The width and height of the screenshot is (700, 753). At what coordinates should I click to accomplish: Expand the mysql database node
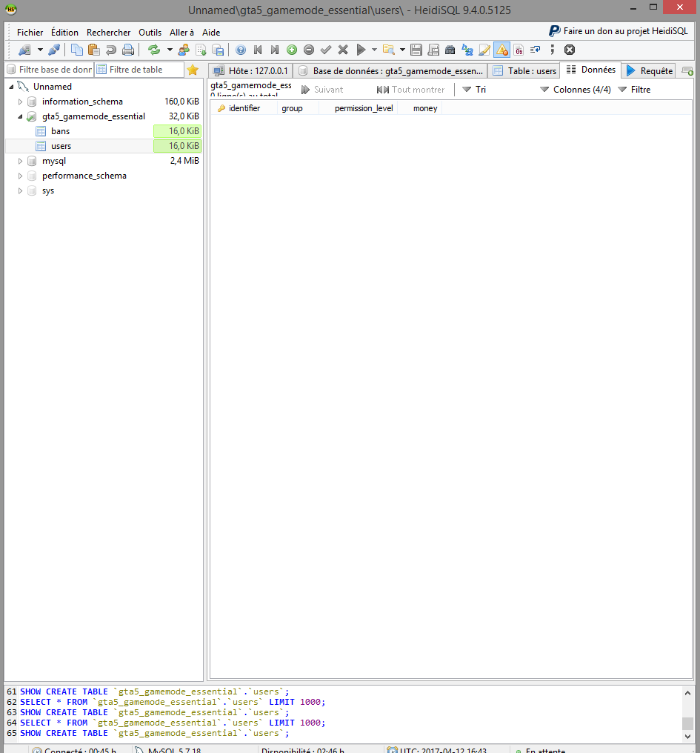(20, 162)
